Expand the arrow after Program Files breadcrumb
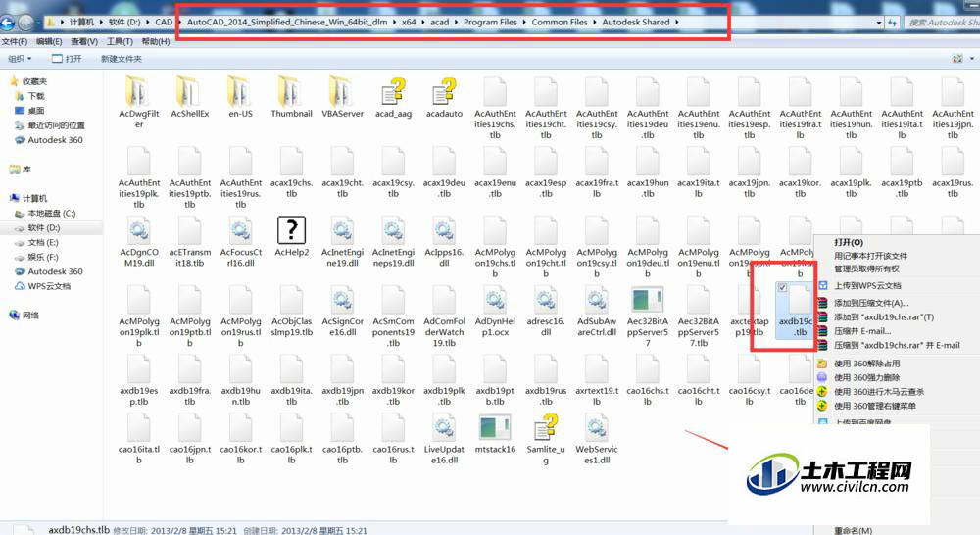Screen dimensions: 980x535 coord(524,22)
